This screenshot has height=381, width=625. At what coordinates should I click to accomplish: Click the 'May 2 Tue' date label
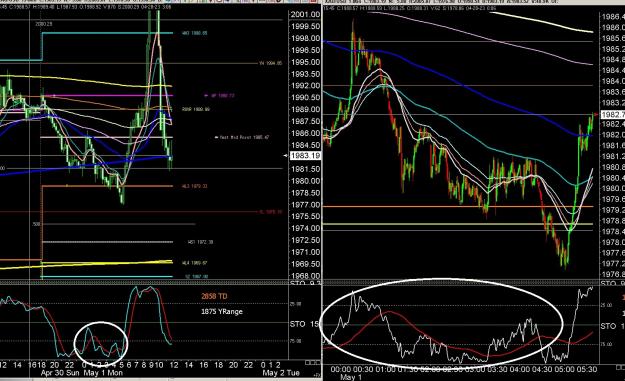[281, 373]
